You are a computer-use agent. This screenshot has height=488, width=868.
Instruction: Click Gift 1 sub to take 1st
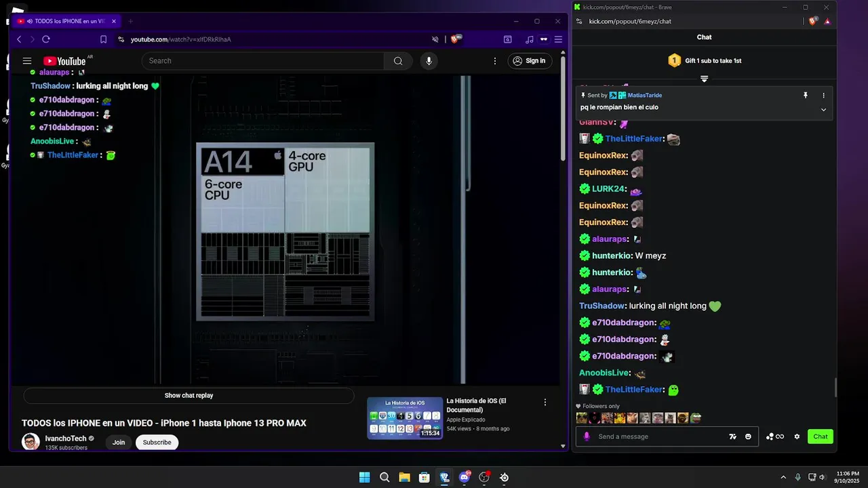click(x=713, y=61)
